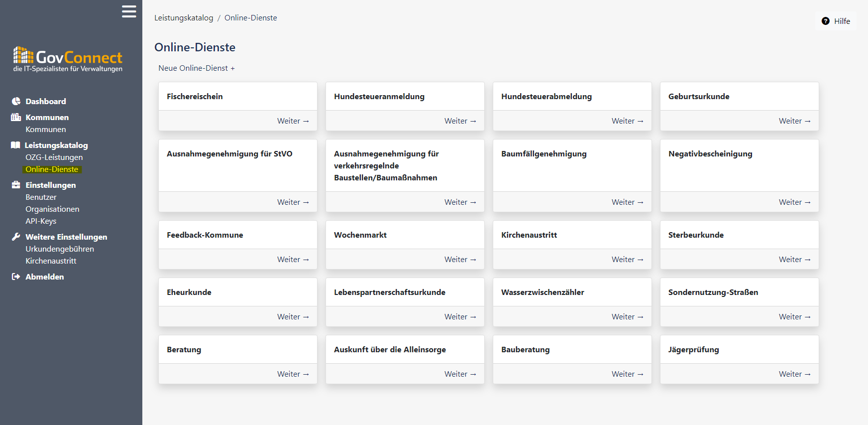Screen dimensions: 868x425
Task: Click Neue Online-Dienst + link
Action: pos(197,68)
